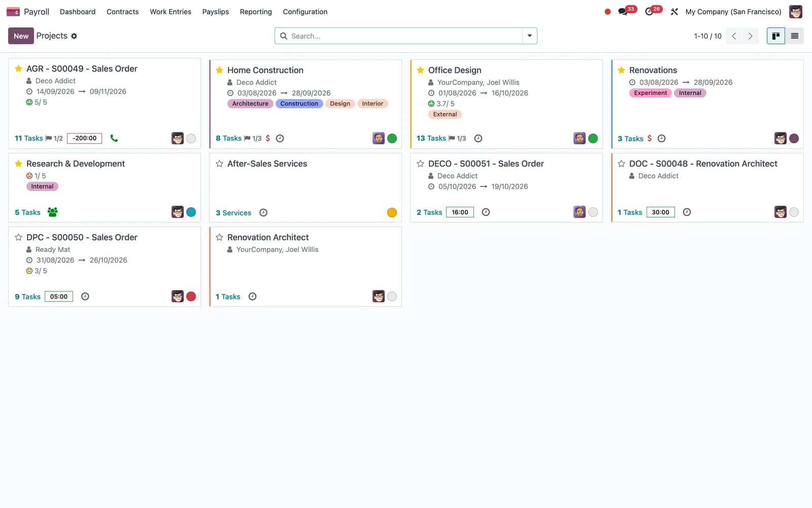Open the Payslips menu

coord(216,12)
